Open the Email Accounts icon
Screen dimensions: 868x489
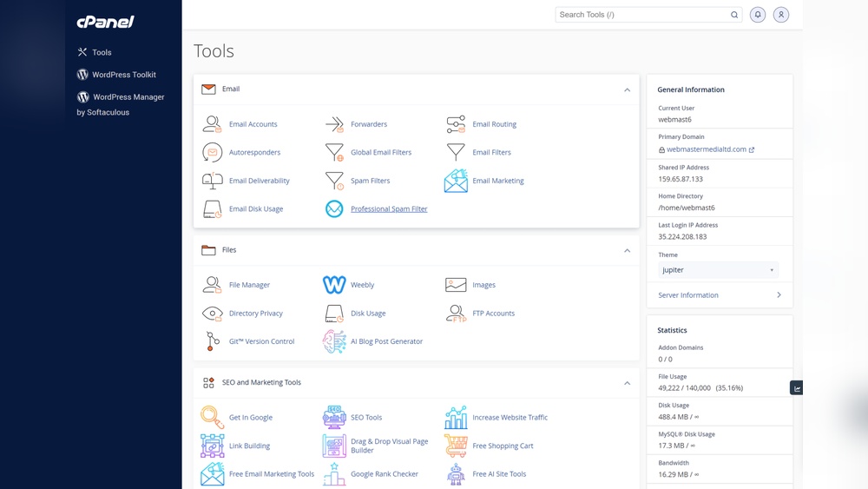[x=212, y=124]
